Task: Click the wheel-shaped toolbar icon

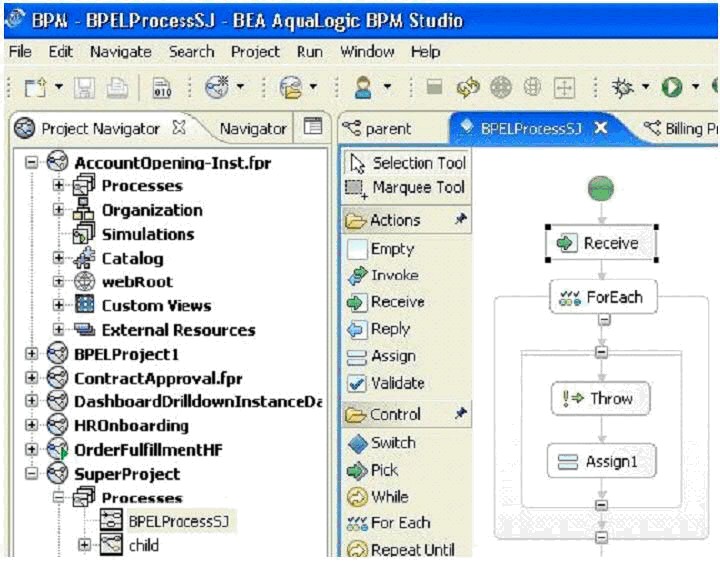Action: point(501,87)
